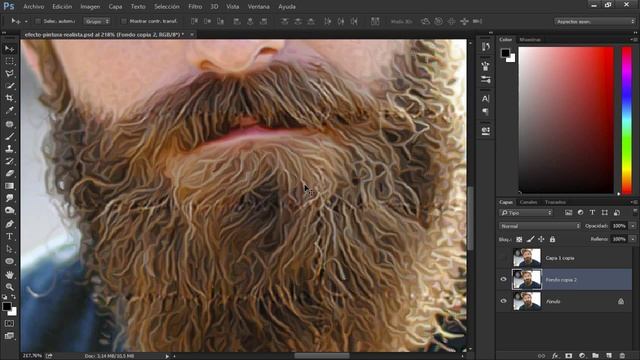Toggle Quick Mask mode icon

[9, 324]
